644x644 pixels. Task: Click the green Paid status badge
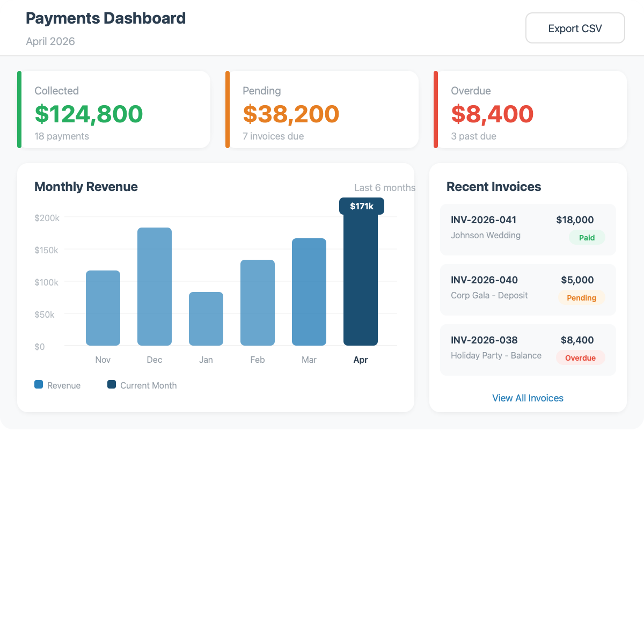587,237
